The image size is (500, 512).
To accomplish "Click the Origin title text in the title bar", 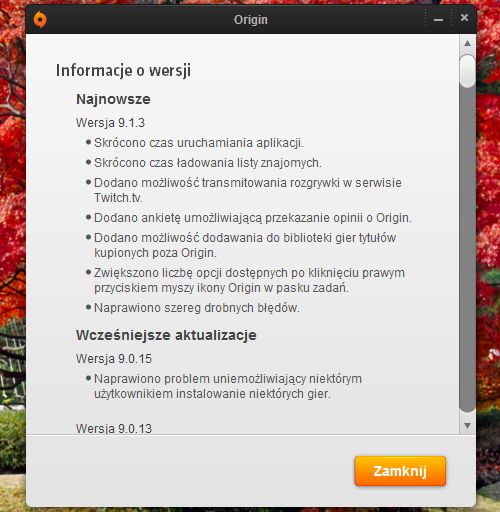I will tap(251, 20).
